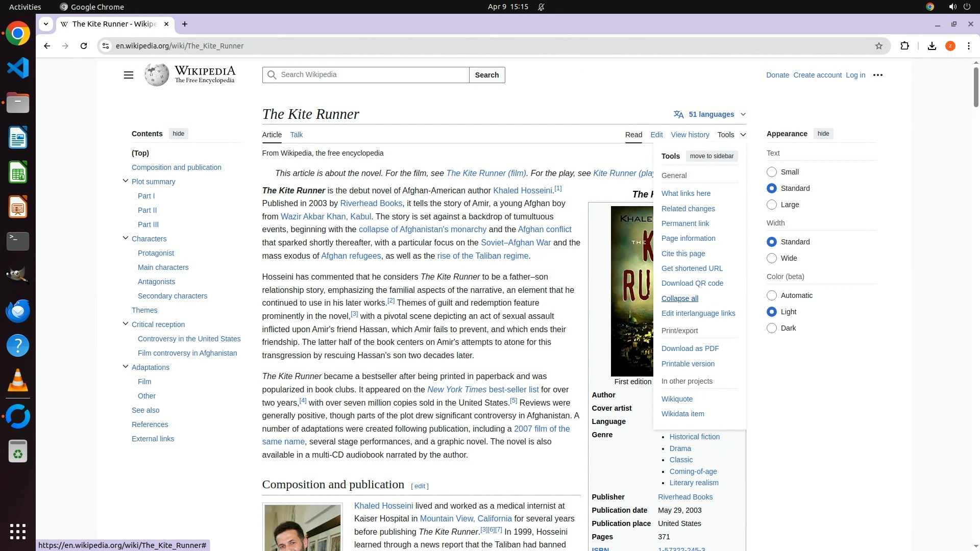Open personal tools ellipsis menu
Image resolution: width=980 pixels, height=551 pixels.
(877, 75)
